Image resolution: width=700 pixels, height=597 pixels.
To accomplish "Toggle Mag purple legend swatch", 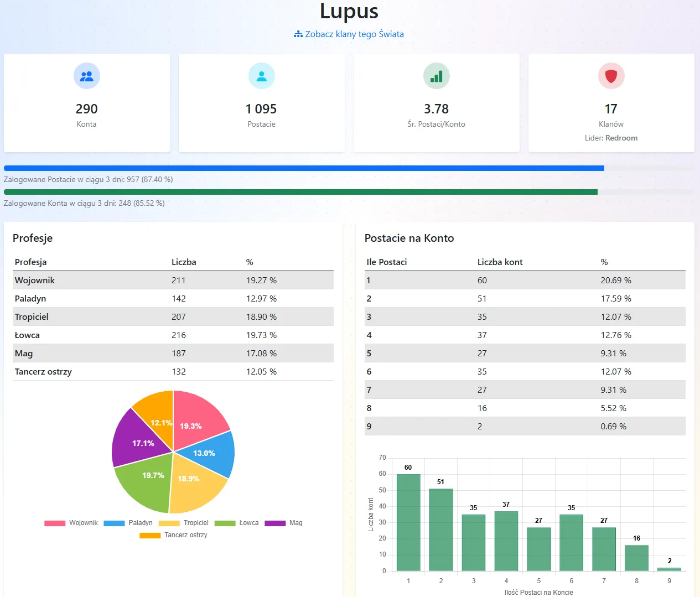I will click(x=275, y=523).
